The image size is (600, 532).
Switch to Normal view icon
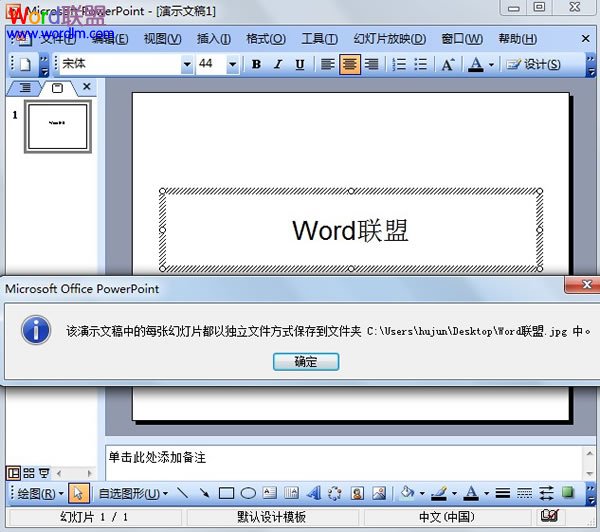click(x=13, y=473)
